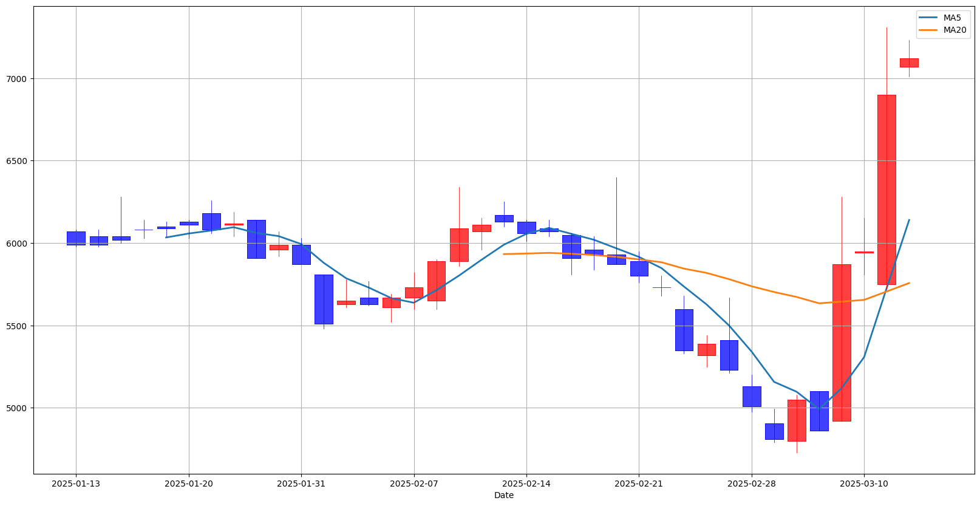
Task: Click the 2025-02-14 date tick label
Action: click(526, 484)
